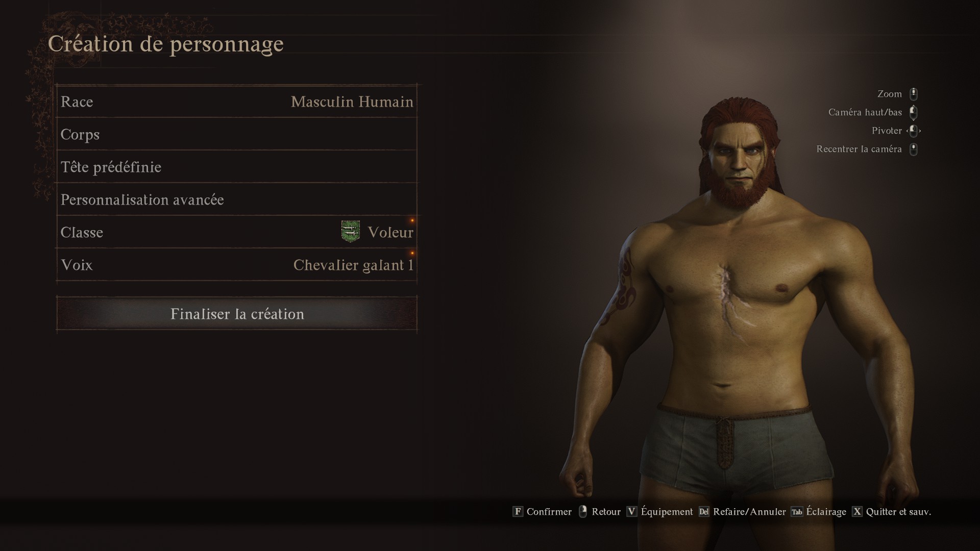Image resolution: width=980 pixels, height=551 pixels.
Task: Change the Voix value Chevalier galant 1
Action: click(x=237, y=265)
